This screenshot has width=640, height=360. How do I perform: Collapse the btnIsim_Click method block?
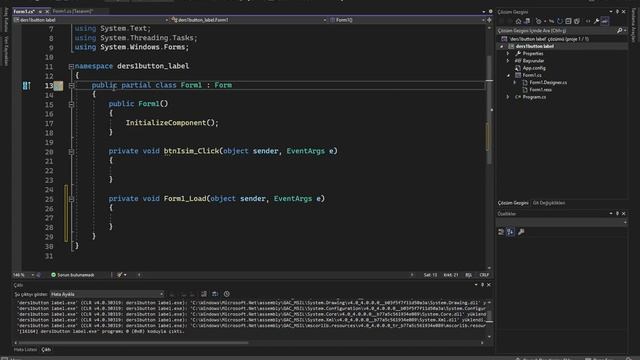coord(71,151)
